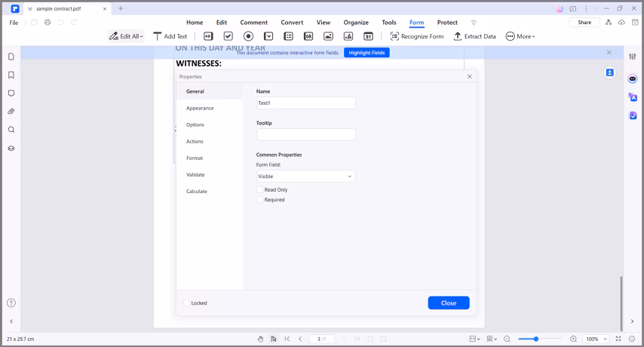Screen dimensions: 644x347
Task: Click the cloud upload icon
Action: (x=622, y=22)
